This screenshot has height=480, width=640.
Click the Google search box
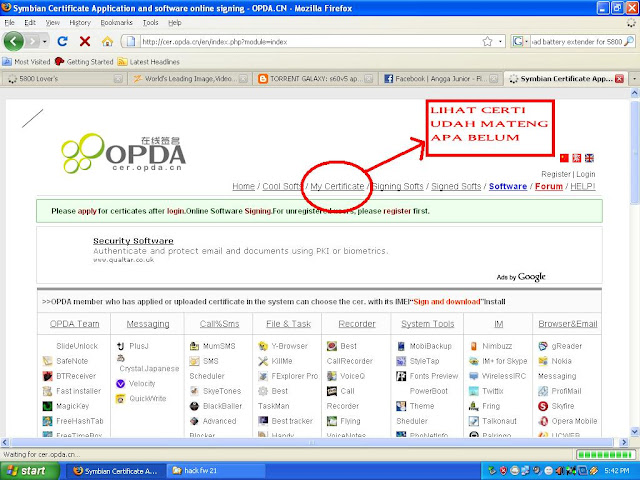pyautogui.click(x=577, y=41)
